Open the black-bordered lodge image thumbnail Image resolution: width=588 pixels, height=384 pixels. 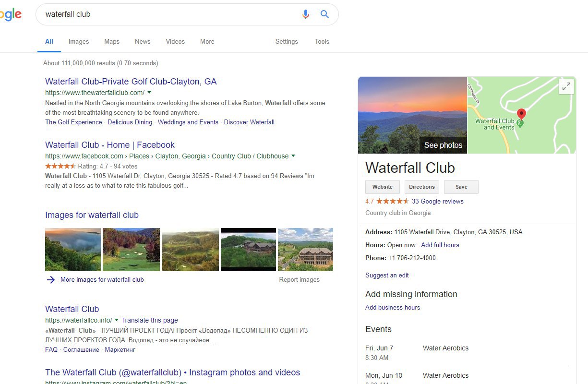pos(248,250)
